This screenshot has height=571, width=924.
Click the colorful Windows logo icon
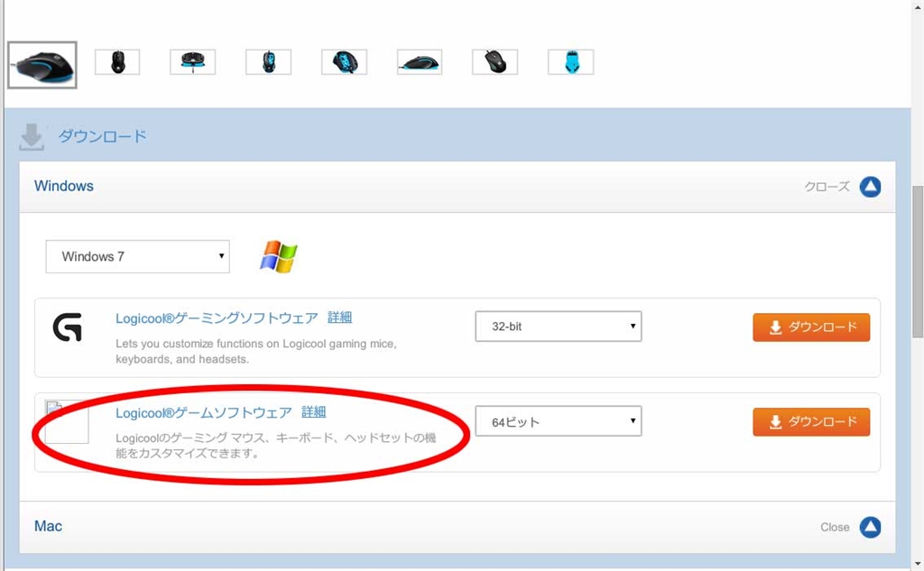tap(279, 256)
